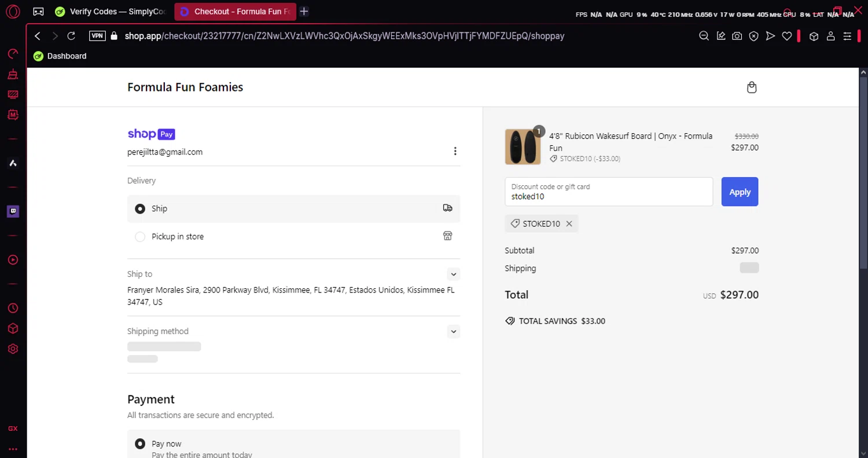The width and height of the screenshot is (868, 458).
Task: Open Easy Setup sliders icon
Action: (x=847, y=36)
